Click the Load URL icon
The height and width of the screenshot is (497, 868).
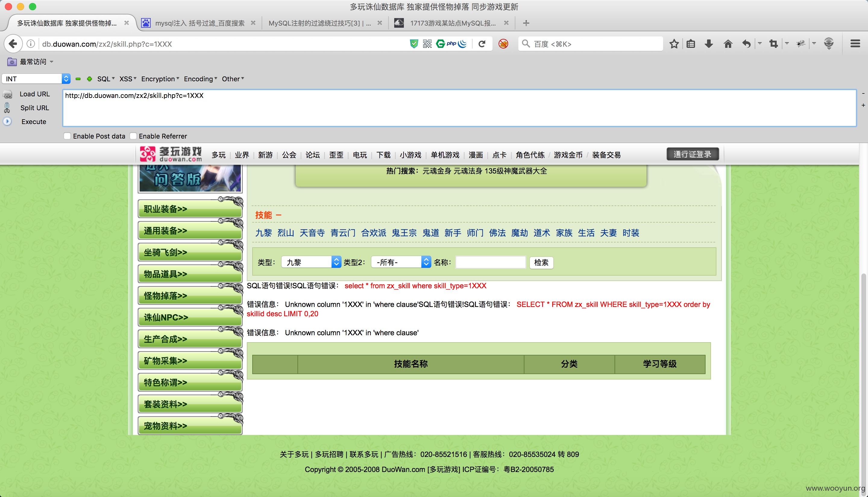click(8, 94)
